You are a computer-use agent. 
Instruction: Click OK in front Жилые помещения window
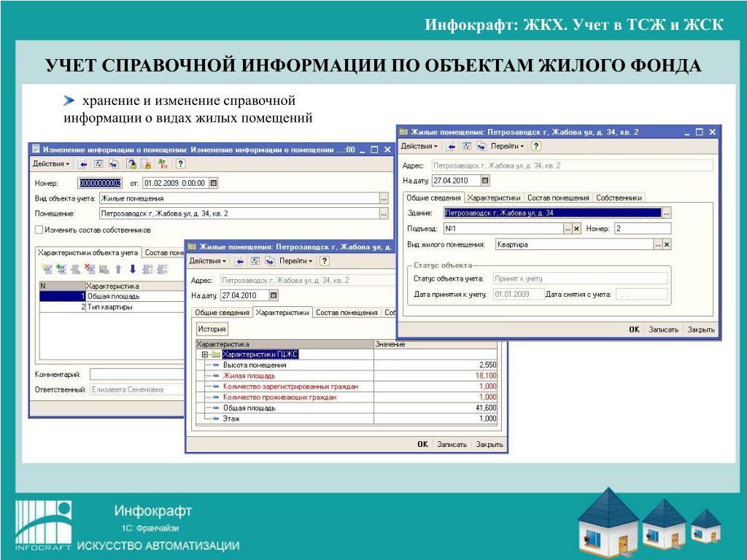[634, 330]
